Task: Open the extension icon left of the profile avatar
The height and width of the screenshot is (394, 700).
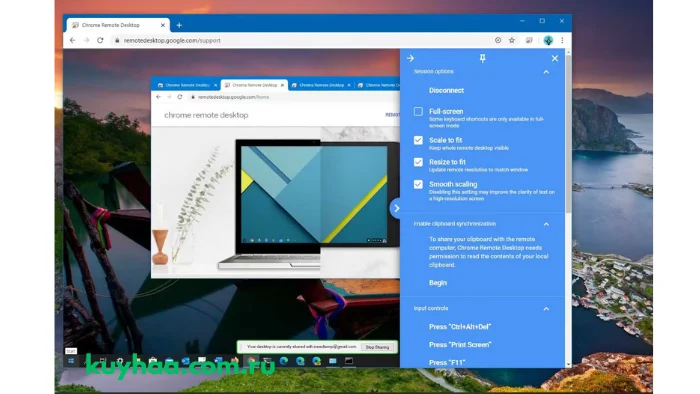Action: click(529, 40)
